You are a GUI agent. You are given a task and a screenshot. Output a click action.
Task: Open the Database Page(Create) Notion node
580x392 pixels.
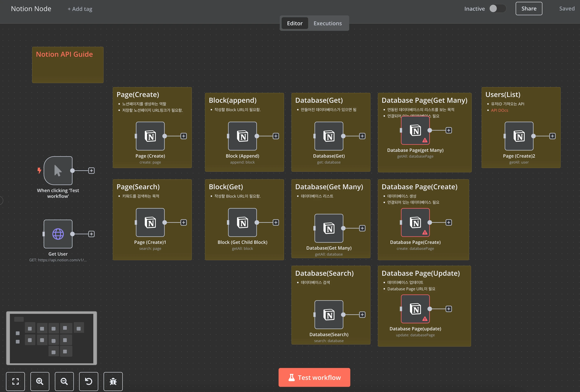coord(415,222)
